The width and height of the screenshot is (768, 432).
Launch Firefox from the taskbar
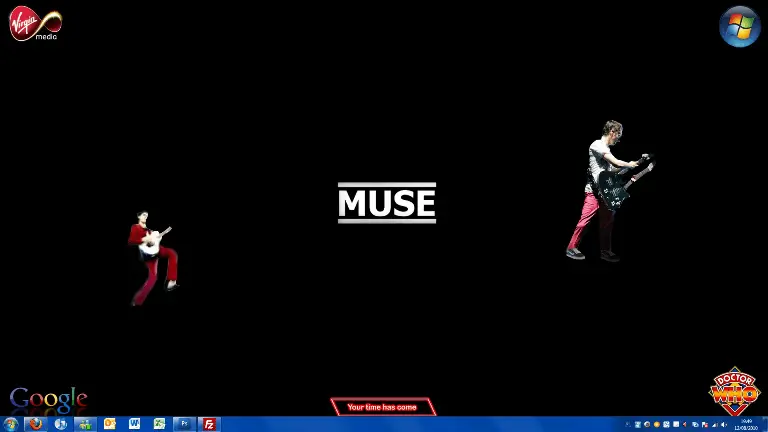pos(36,424)
